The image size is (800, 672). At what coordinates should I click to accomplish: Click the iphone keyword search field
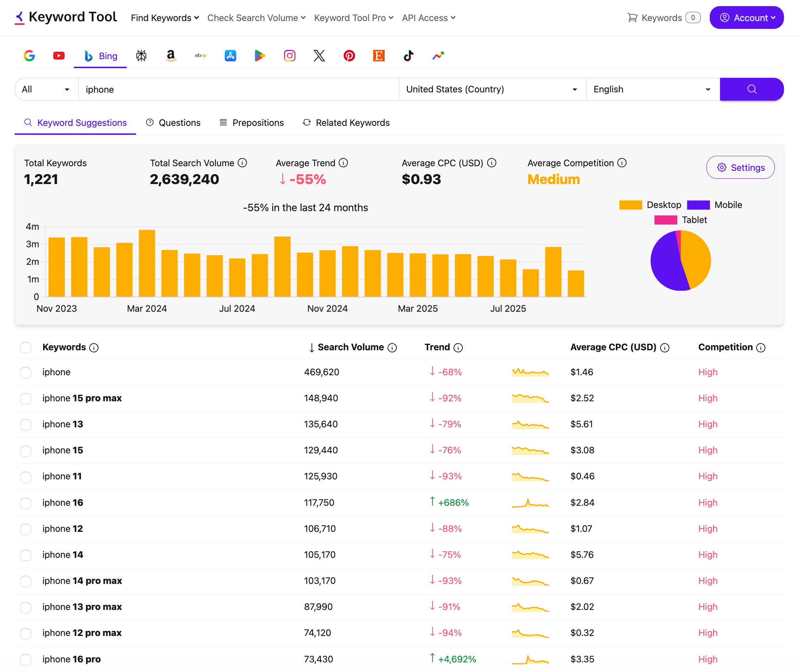(239, 89)
